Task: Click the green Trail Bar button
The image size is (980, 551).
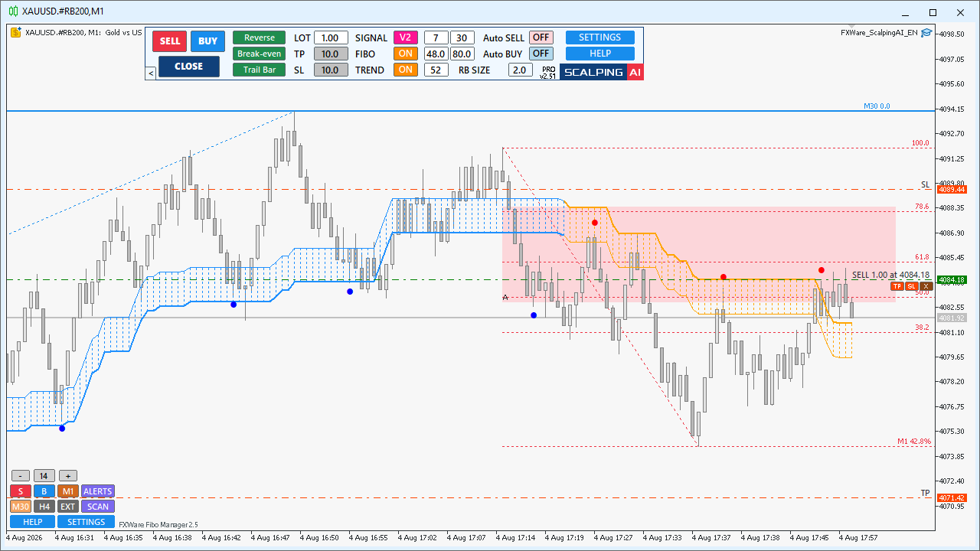Action: (x=259, y=70)
